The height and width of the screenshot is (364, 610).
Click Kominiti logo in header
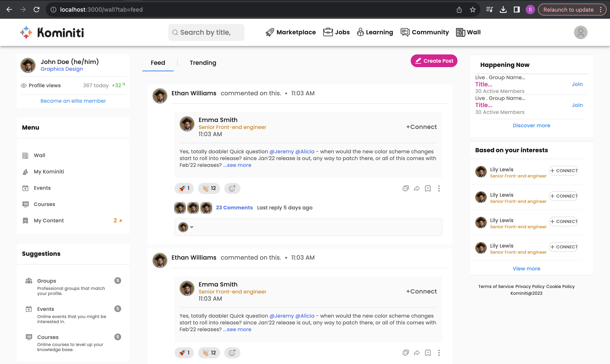pos(52,32)
